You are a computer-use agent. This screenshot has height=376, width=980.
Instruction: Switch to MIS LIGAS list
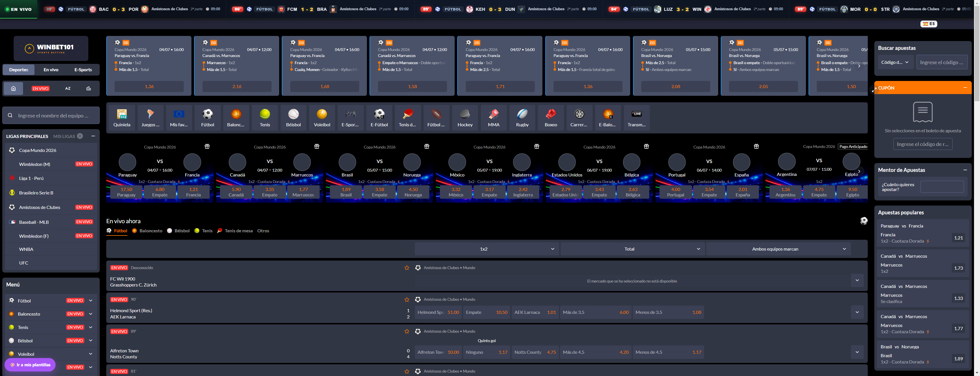coord(64,136)
